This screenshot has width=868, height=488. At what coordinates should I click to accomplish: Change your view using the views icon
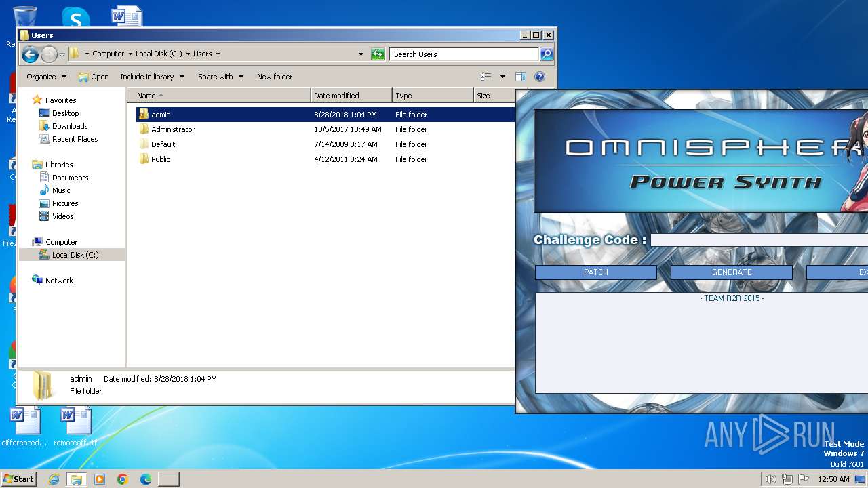pyautogui.click(x=486, y=77)
